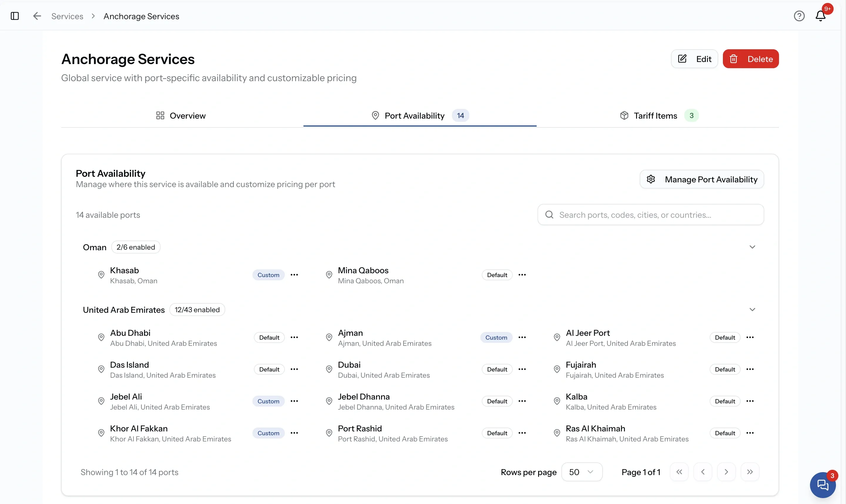This screenshot has width=846, height=504.
Task: Go to the last page of ports
Action: pyautogui.click(x=750, y=472)
